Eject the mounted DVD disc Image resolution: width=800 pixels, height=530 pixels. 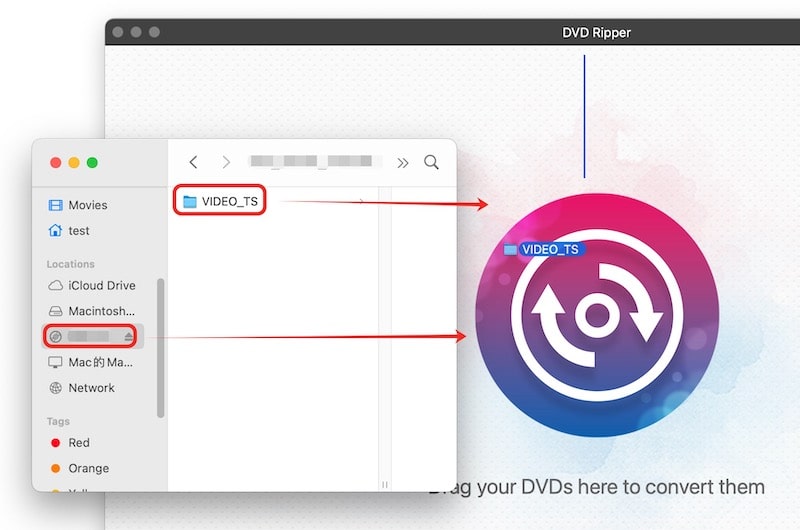pyautogui.click(x=129, y=336)
